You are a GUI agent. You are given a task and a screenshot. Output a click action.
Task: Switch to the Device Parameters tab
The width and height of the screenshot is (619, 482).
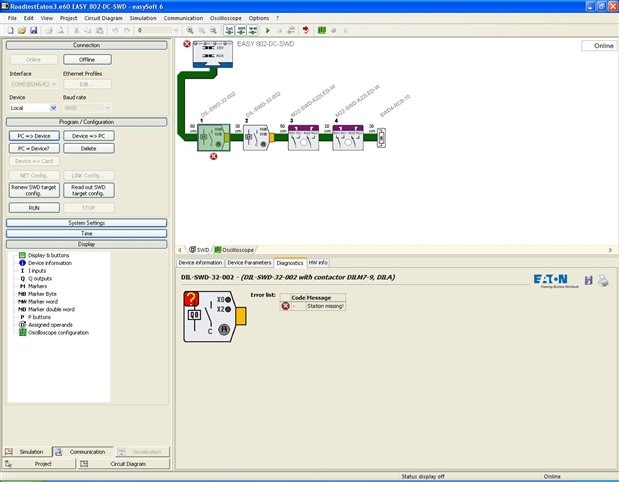tap(249, 263)
